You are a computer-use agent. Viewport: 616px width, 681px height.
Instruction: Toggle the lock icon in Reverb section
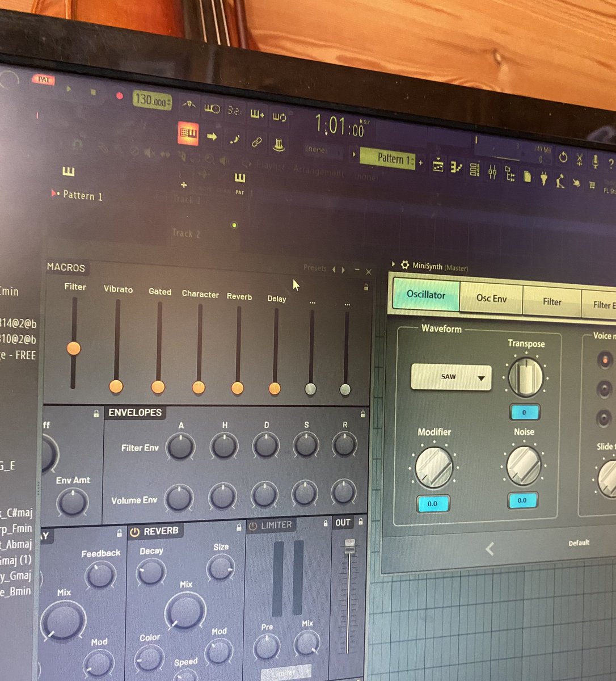(x=239, y=528)
